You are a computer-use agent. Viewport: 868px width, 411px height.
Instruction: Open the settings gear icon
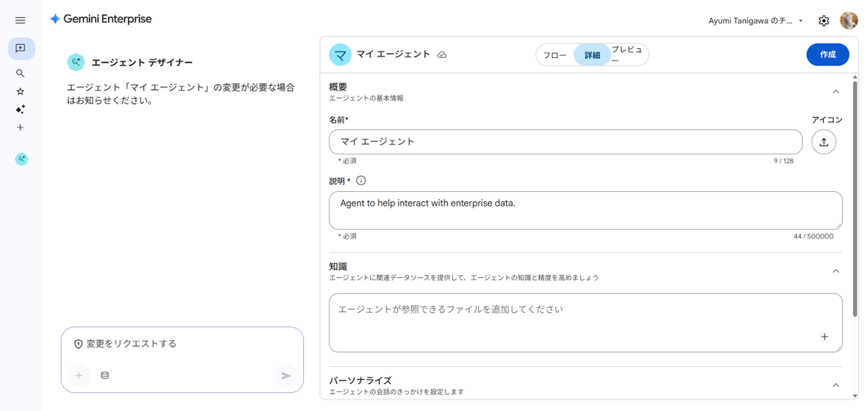(x=824, y=21)
